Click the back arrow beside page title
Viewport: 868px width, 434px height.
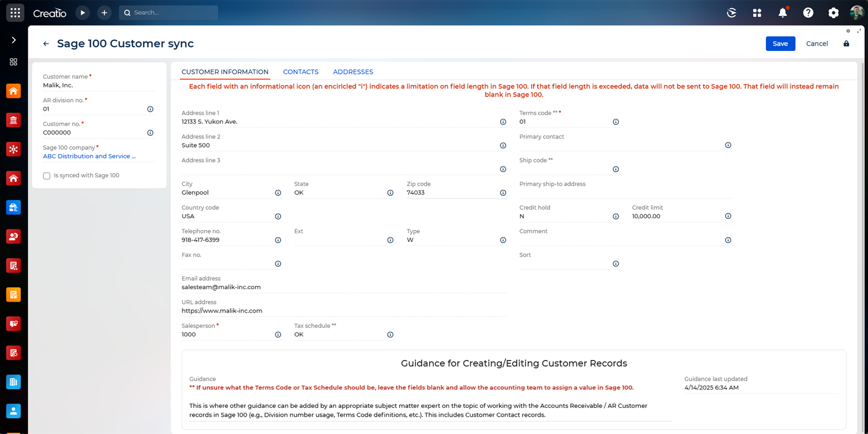pos(46,43)
